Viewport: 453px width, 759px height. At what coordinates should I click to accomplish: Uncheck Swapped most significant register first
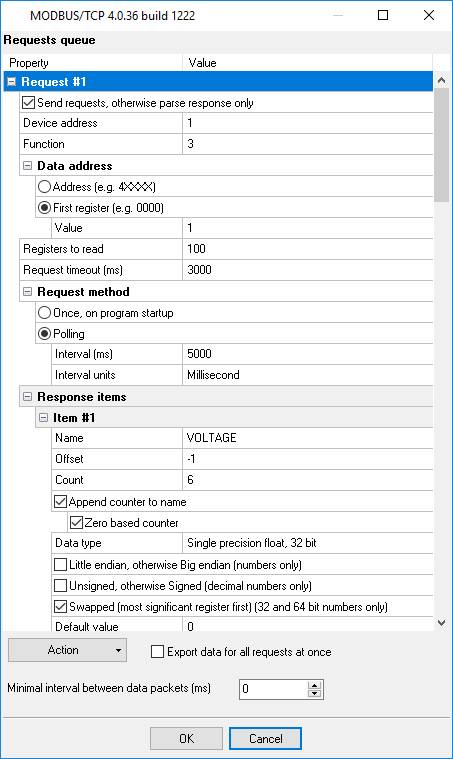coord(60,607)
